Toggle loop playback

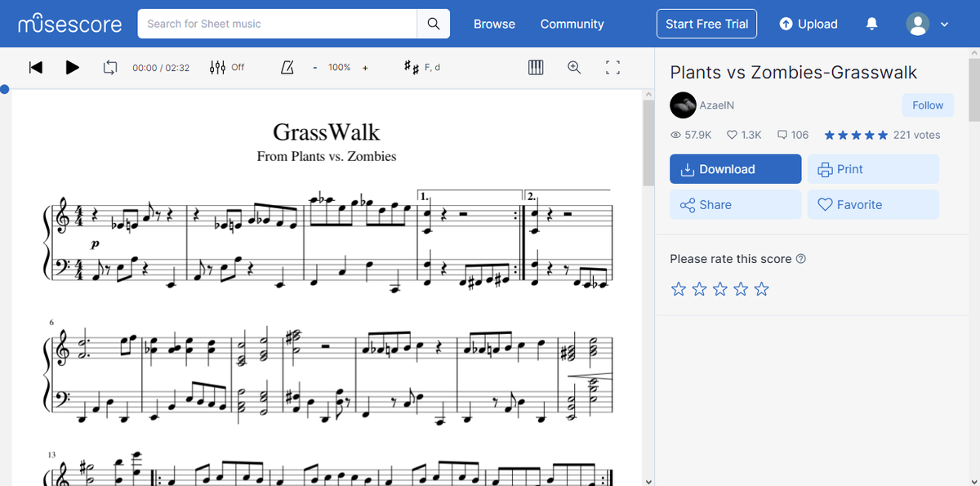click(110, 67)
